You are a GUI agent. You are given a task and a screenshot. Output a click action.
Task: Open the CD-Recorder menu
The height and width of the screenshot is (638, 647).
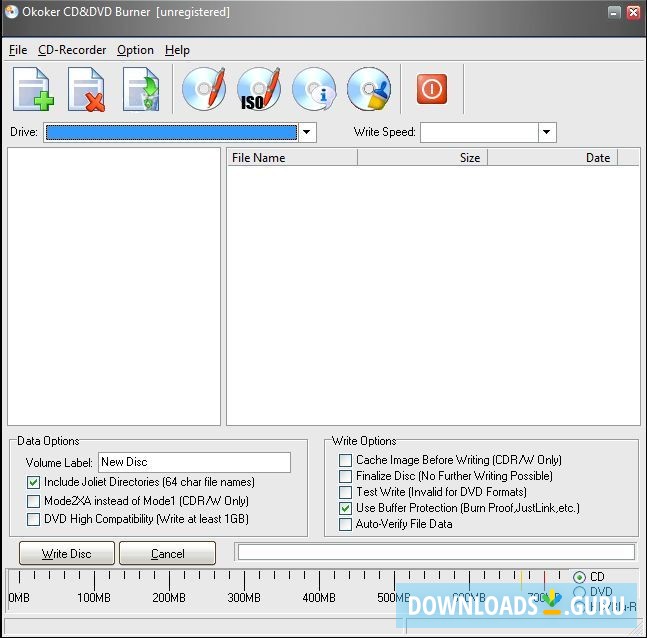pos(71,50)
